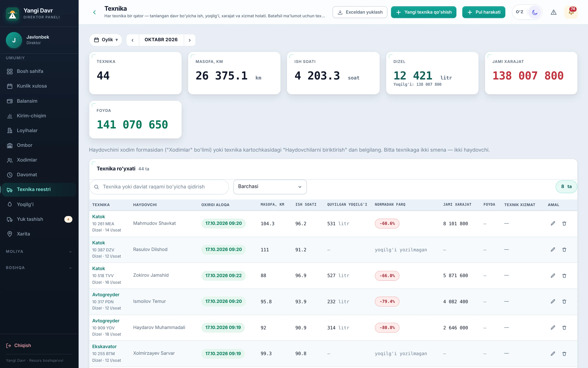Click the OKTABR 2026 period label
Viewport: 588px width, 368px height.
[x=161, y=40]
